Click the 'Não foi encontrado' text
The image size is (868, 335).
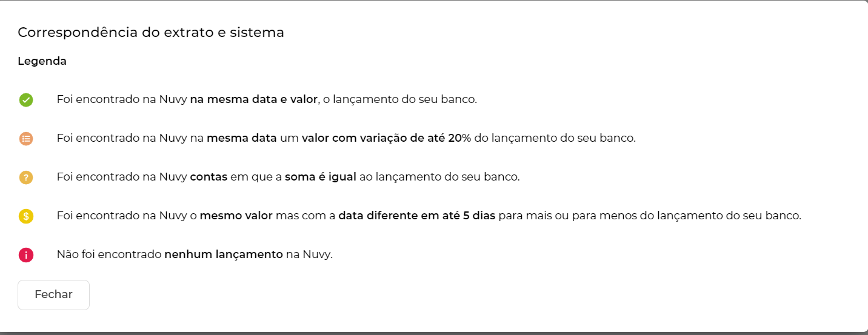coord(109,254)
